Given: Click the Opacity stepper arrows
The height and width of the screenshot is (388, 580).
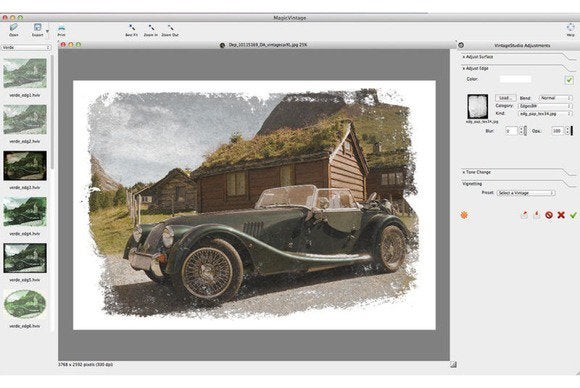Looking at the screenshot, I should click(567, 131).
